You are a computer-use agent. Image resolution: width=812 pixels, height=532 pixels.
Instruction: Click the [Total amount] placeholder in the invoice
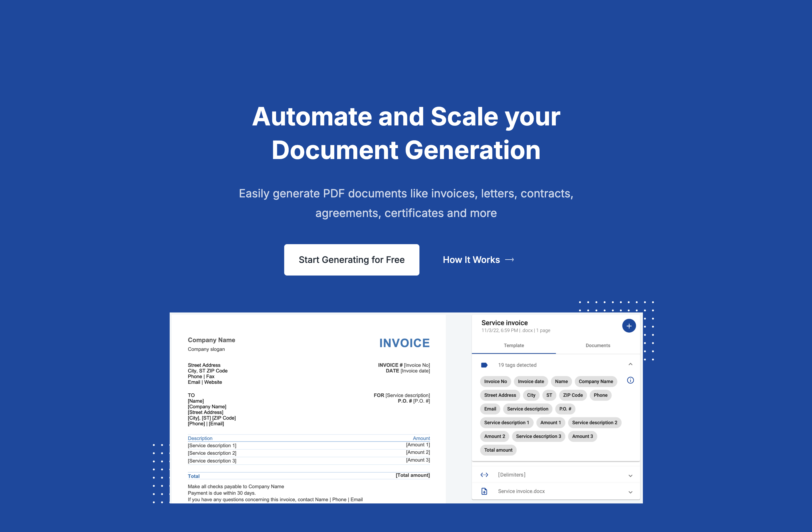tap(412, 475)
